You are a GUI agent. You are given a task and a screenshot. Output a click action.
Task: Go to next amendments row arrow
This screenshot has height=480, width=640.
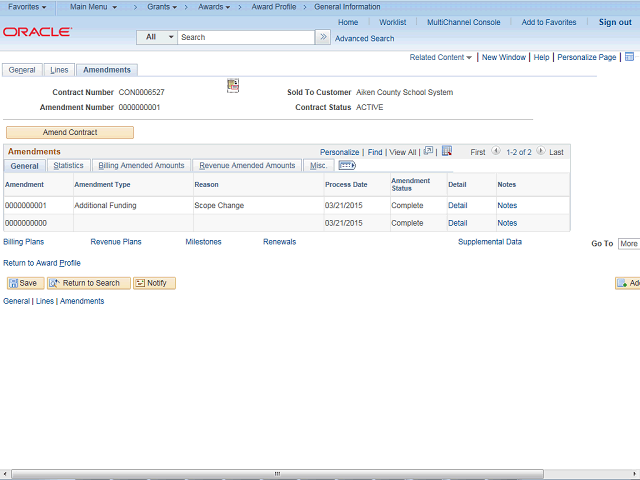(540, 151)
